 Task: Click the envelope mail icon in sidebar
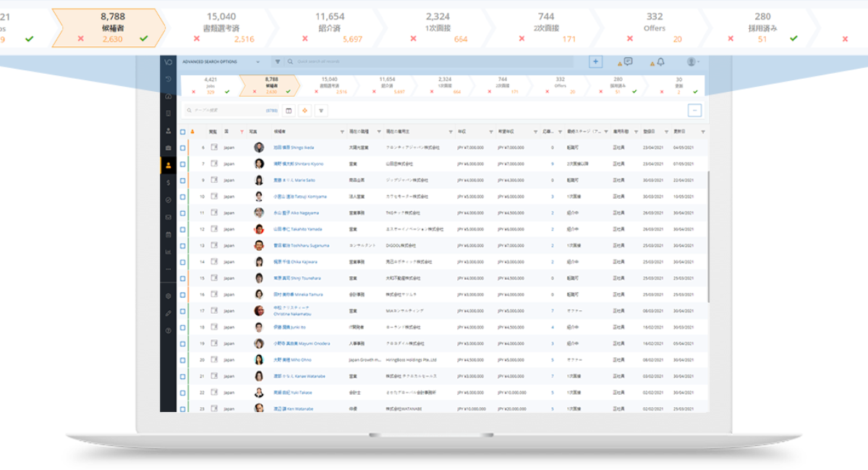tap(169, 217)
